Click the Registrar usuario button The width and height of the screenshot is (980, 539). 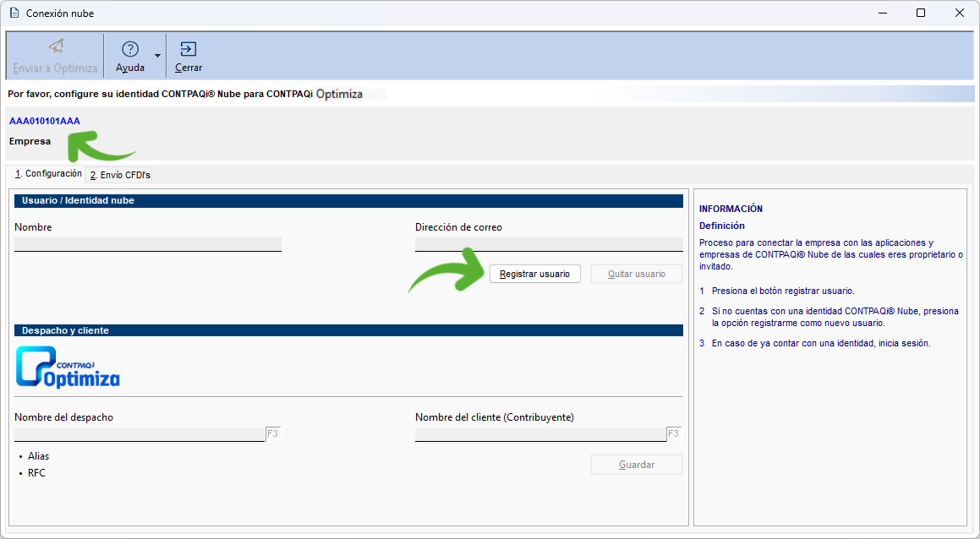(x=534, y=274)
